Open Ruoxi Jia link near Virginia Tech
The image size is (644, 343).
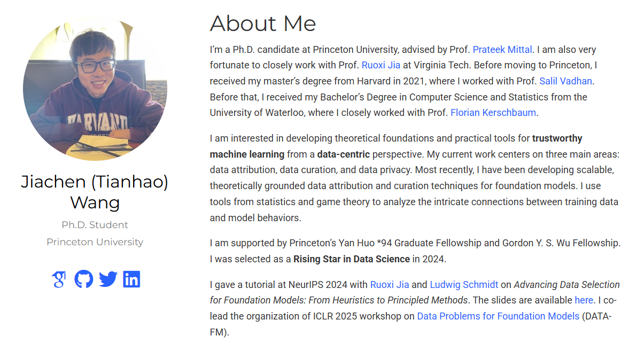pos(381,65)
